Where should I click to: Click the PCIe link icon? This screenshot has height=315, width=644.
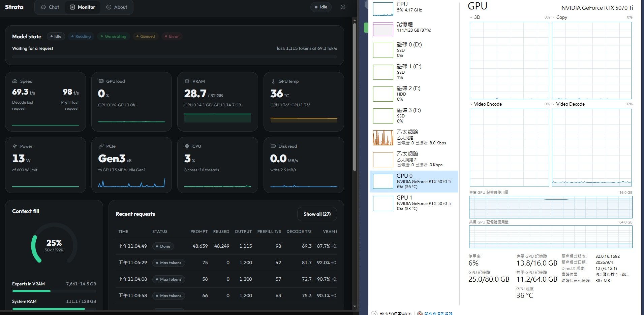101,146
